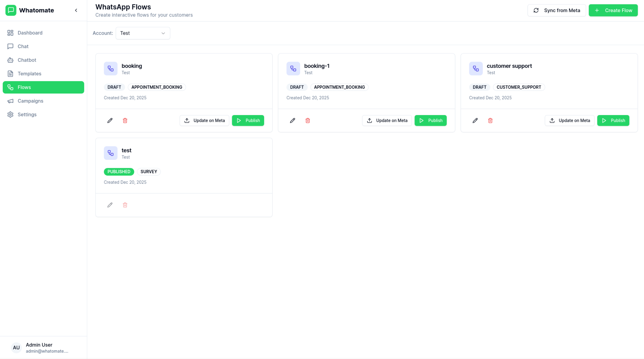Image resolution: width=644 pixels, height=359 pixels.
Task: Open the Account dropdown showing Test
Action: [143, 33]
